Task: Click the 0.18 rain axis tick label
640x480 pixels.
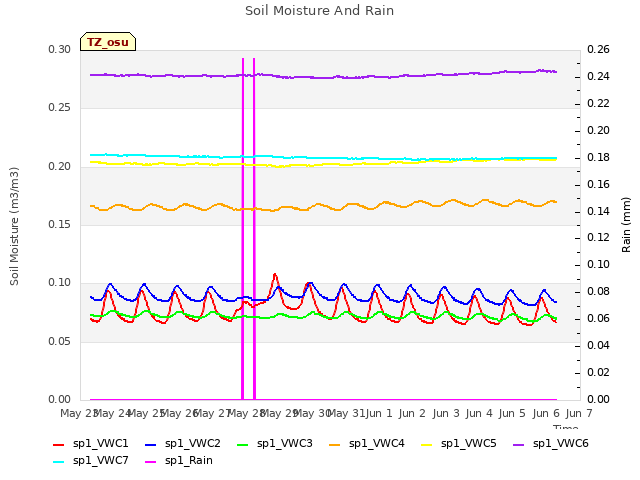Action: pyautogui.click(x=598, y=158)
